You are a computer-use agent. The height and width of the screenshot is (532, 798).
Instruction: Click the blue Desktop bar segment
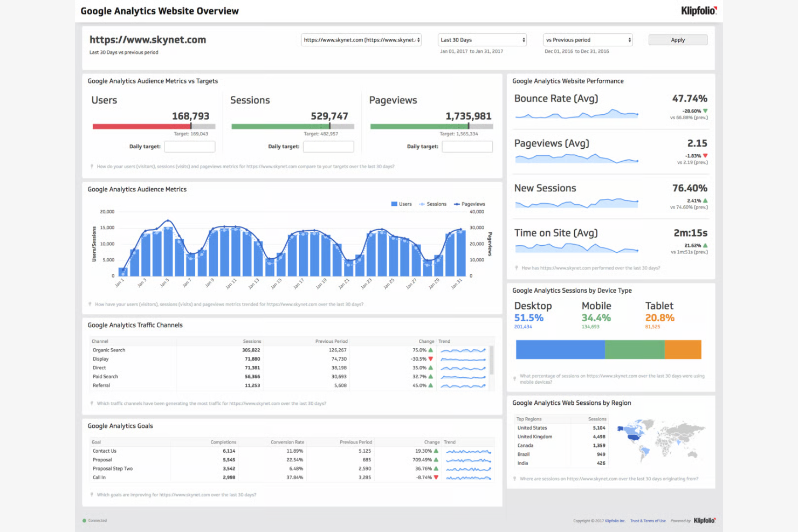click(560, 349)
